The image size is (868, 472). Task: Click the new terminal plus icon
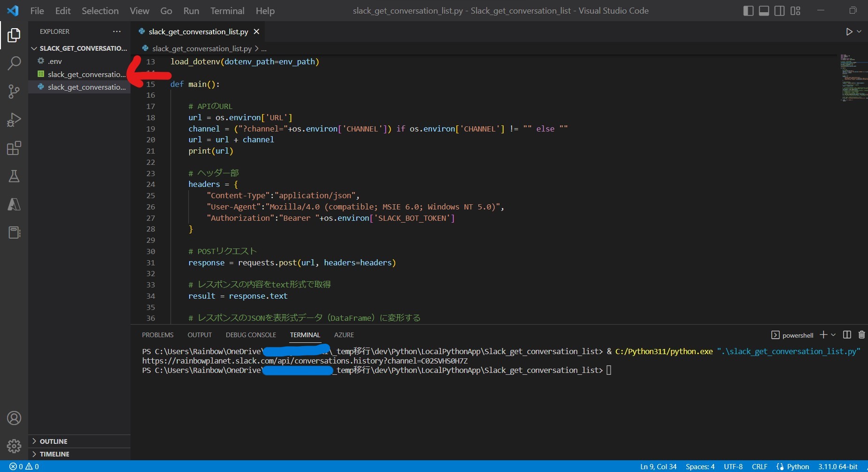[x=823, y=335]
